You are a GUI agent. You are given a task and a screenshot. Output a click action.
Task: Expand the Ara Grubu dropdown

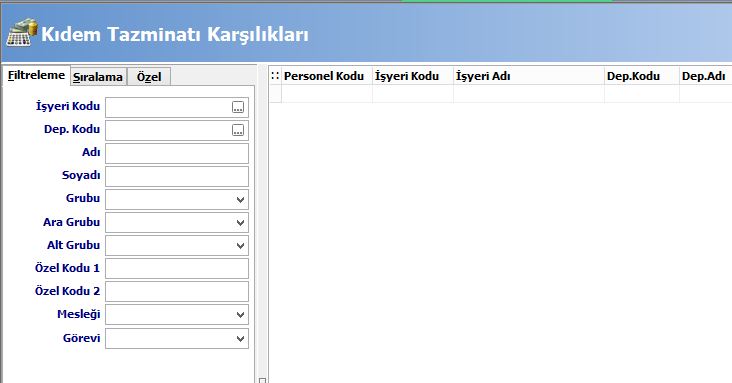point(240,223)
